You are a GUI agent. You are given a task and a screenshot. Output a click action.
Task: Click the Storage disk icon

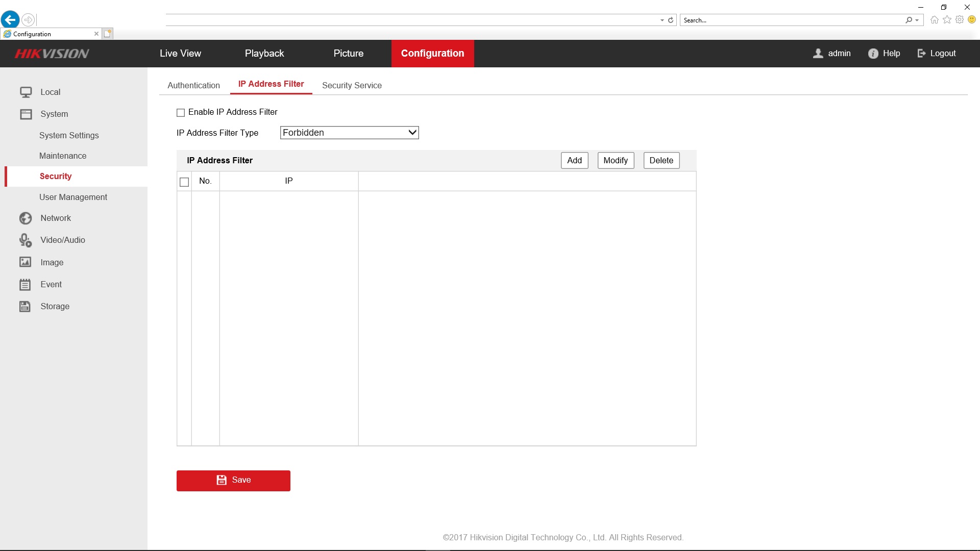(26, 307)
